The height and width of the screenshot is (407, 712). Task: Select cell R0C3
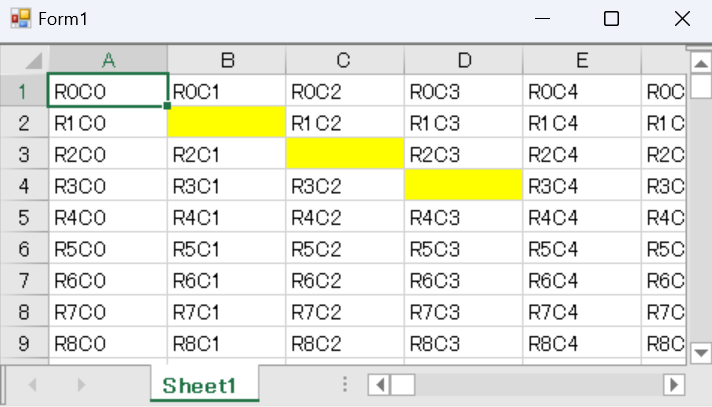464,91
